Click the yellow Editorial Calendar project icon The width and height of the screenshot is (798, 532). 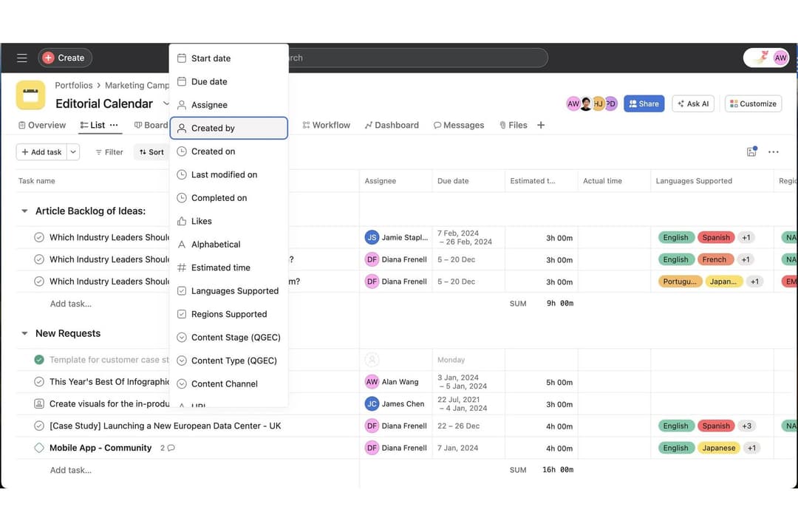[30, 95]
